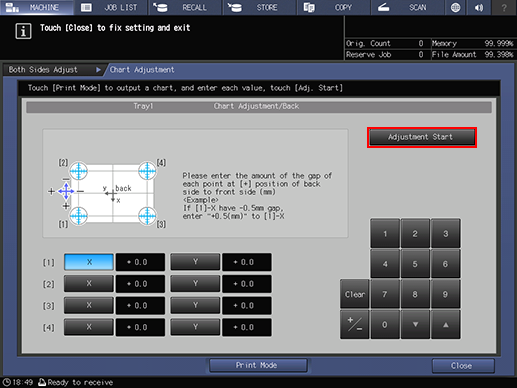Select the [2] X button
Image resolution: width=517 pixels, height=388 pixels.
[x=89, y=284]
